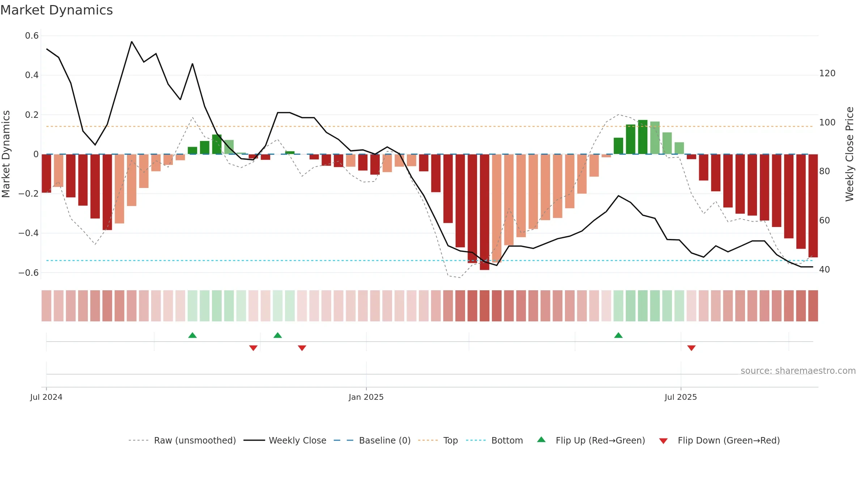This screenshot has width=868, height=488.
Task: Toggle the Top legend entry
Action: 438,440
